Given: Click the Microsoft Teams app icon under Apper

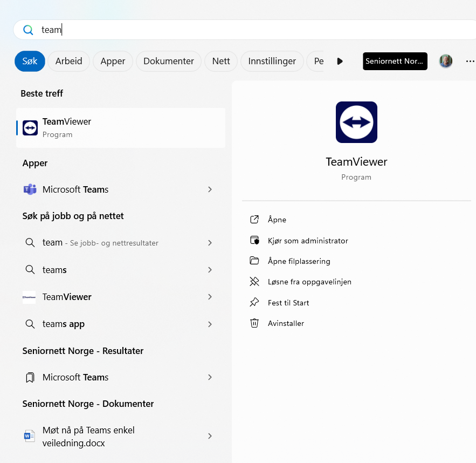Looking at the screenshot, I should (x=30, y=189).
